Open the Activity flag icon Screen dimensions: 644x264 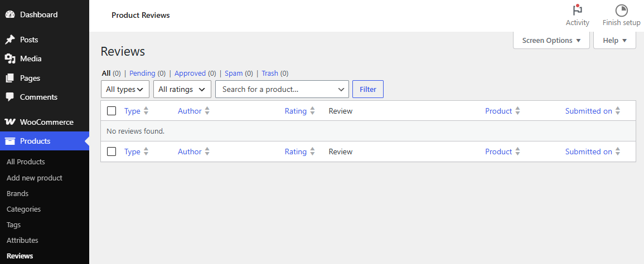(578, 10)
